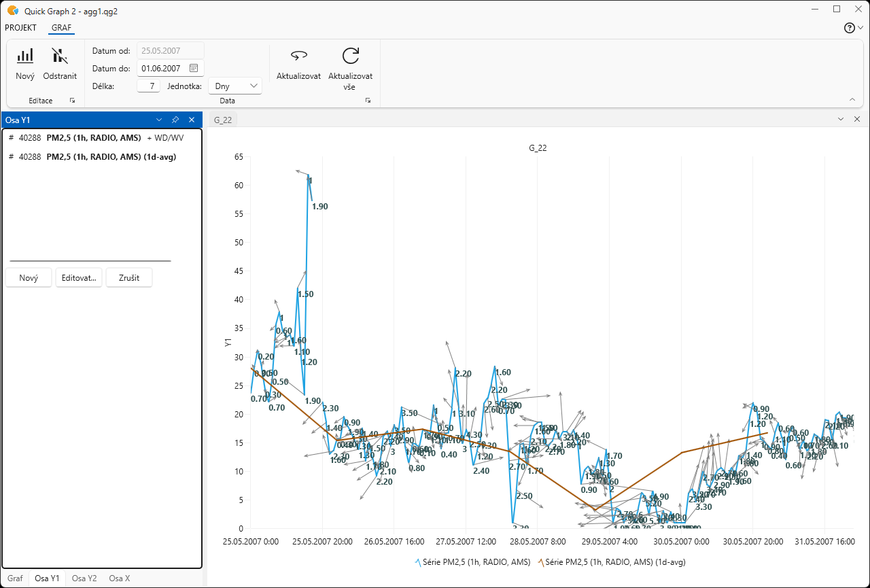The image size is (870, 588).
Task: Click the Aktualizovat refresh icon
Action: click(298, 56)
